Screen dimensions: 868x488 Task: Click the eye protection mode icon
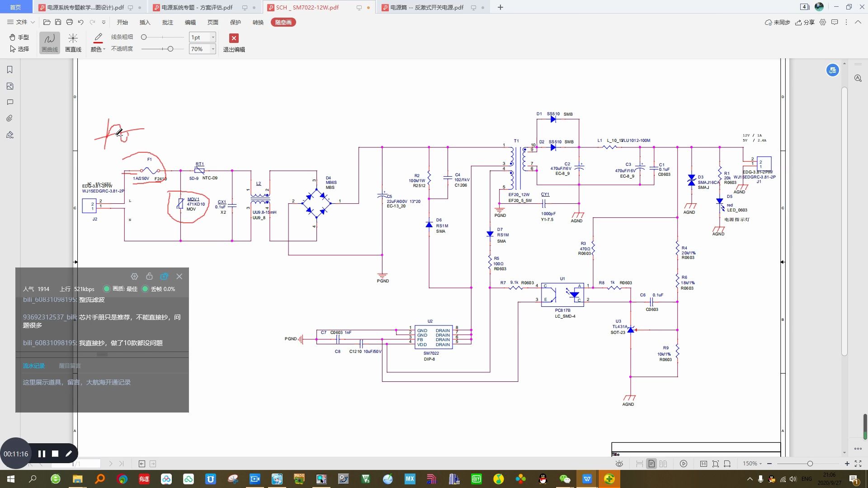point(619,464)
